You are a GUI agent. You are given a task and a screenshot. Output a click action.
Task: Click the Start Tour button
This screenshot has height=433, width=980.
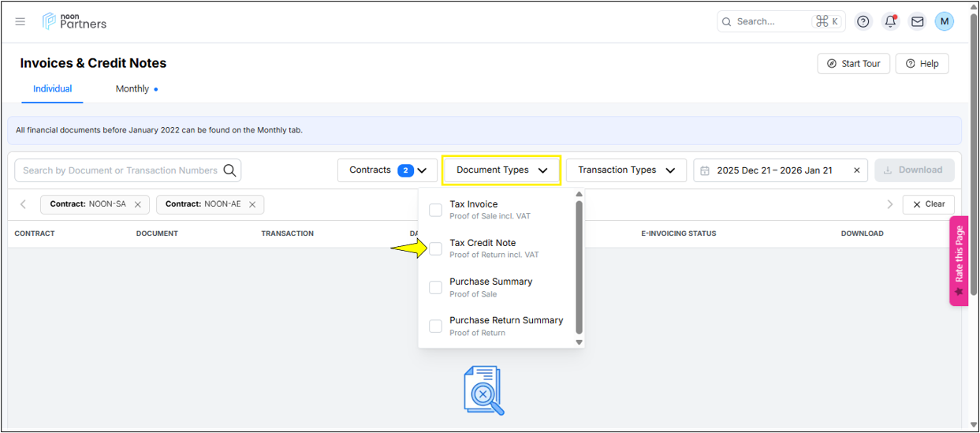(854, 64)
